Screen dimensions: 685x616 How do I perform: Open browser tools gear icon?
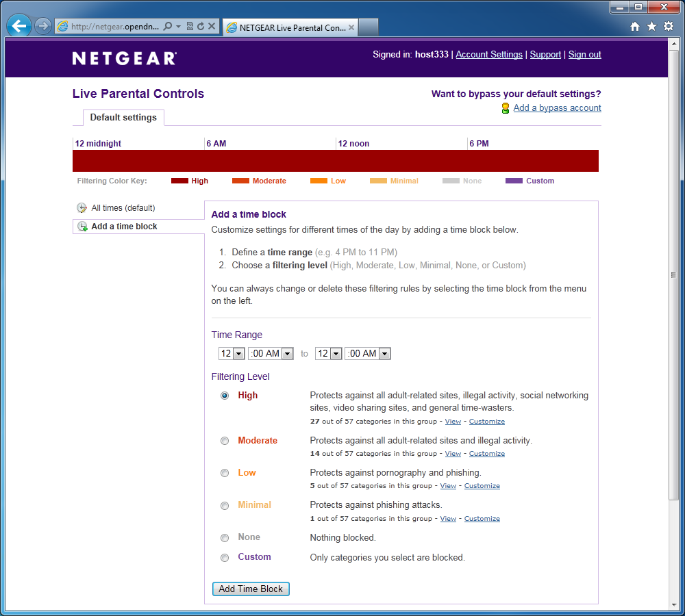(669, 26)
